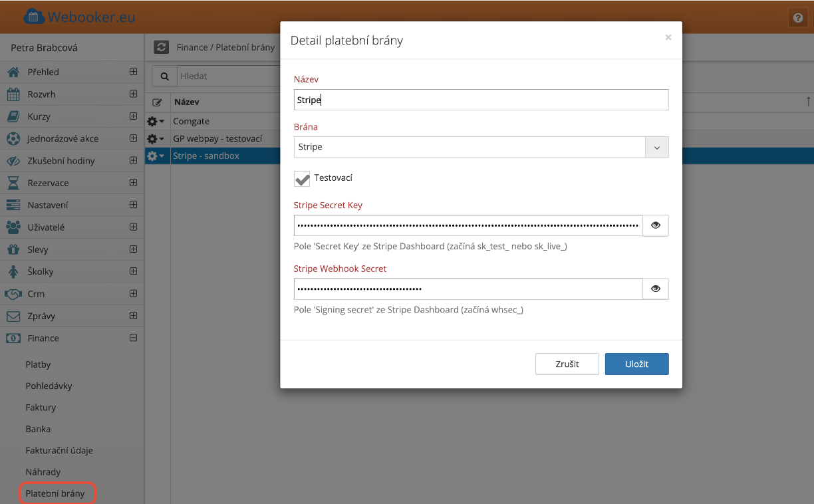Click the Uložit button
The height and width of the screenshot is (504, 814).
click(636, 364)
